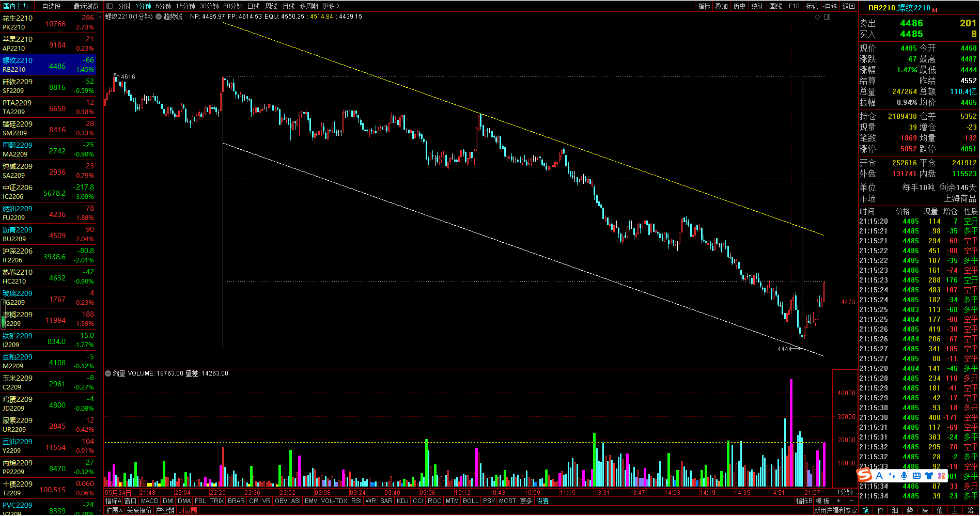Image resolution: width=980 pixels, height=516 pixels.
Task: Toggle Sogou punctuation mode icon
Action: [892, 476]
